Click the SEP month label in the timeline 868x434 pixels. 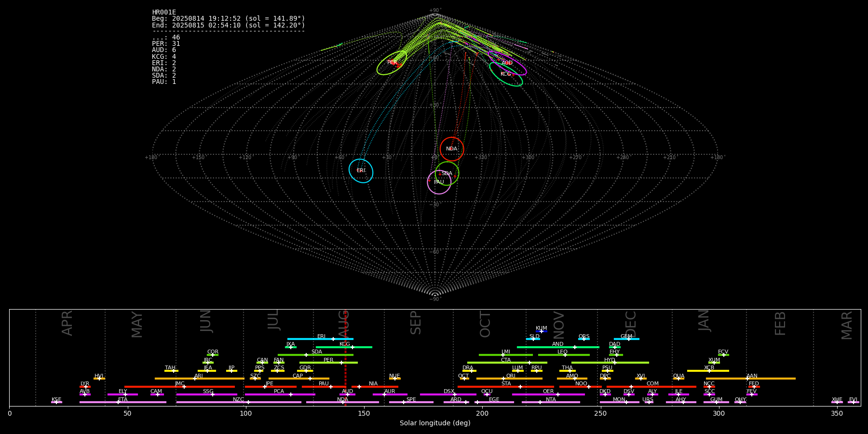tap(416, 323)
